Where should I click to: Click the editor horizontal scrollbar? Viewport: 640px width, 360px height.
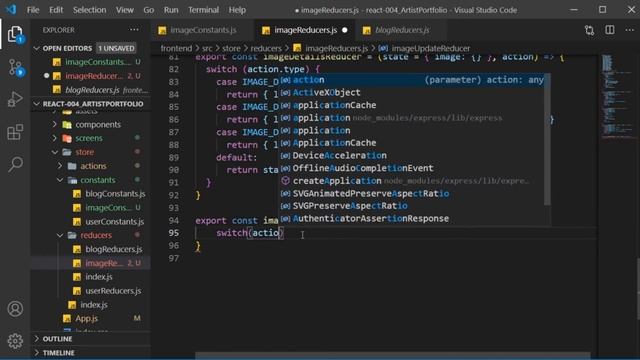coord(393,355)
